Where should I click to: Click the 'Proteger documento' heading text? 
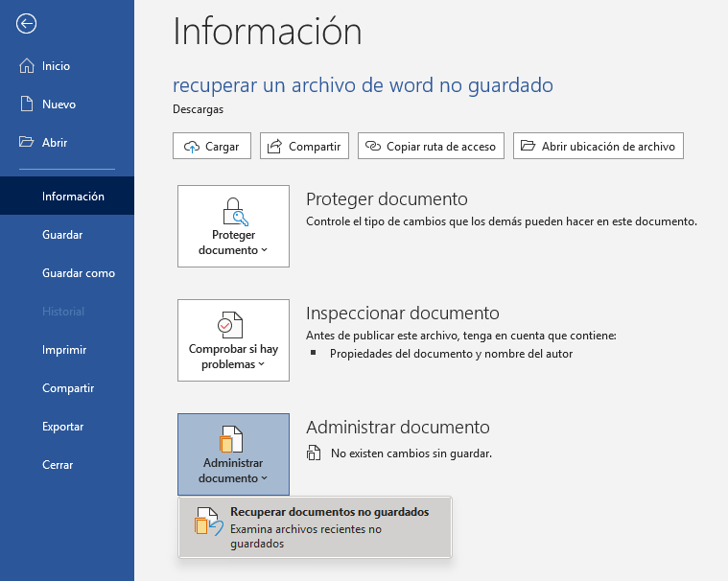[387, 199]
